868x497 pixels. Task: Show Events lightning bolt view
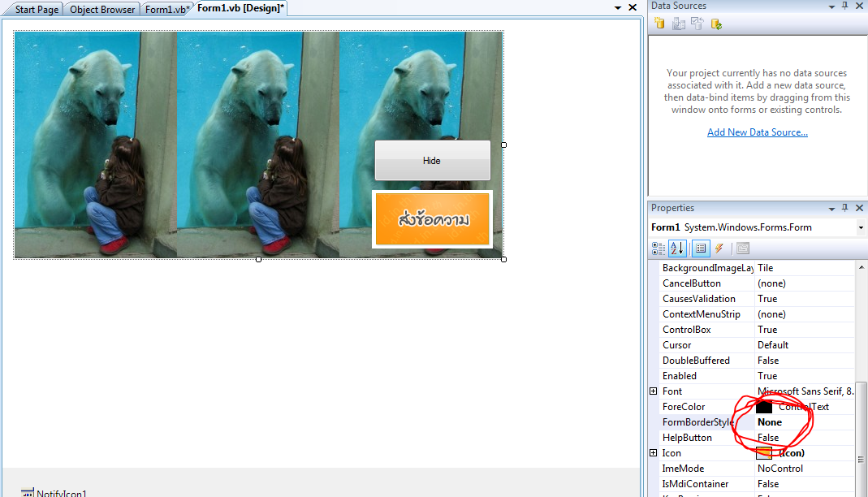719,248
